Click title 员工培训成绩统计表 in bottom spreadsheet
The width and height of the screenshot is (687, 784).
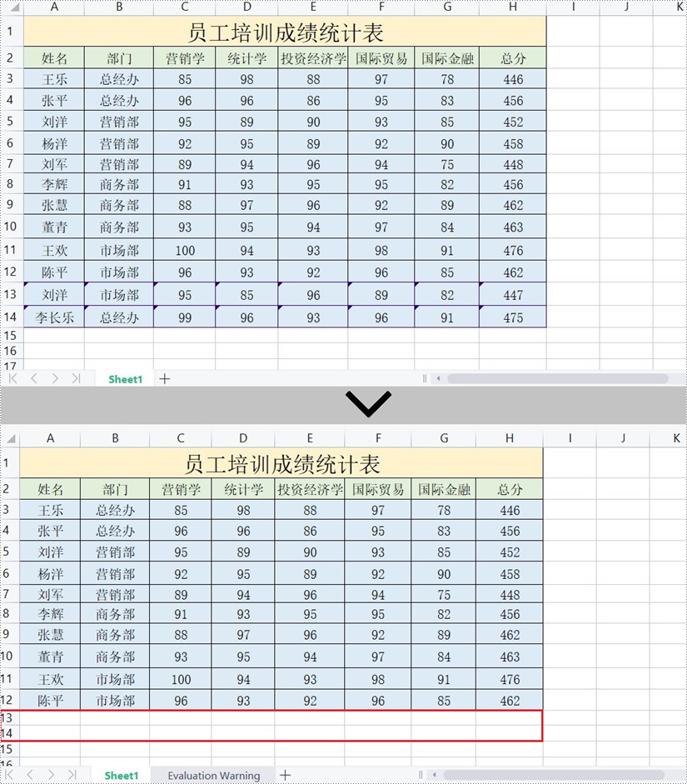click(x=281, y=463)
